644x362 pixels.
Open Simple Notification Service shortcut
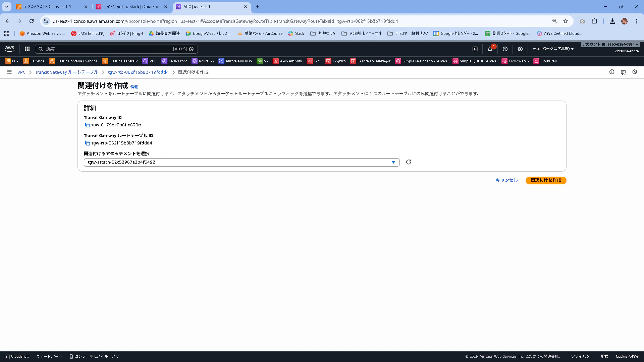421,61
